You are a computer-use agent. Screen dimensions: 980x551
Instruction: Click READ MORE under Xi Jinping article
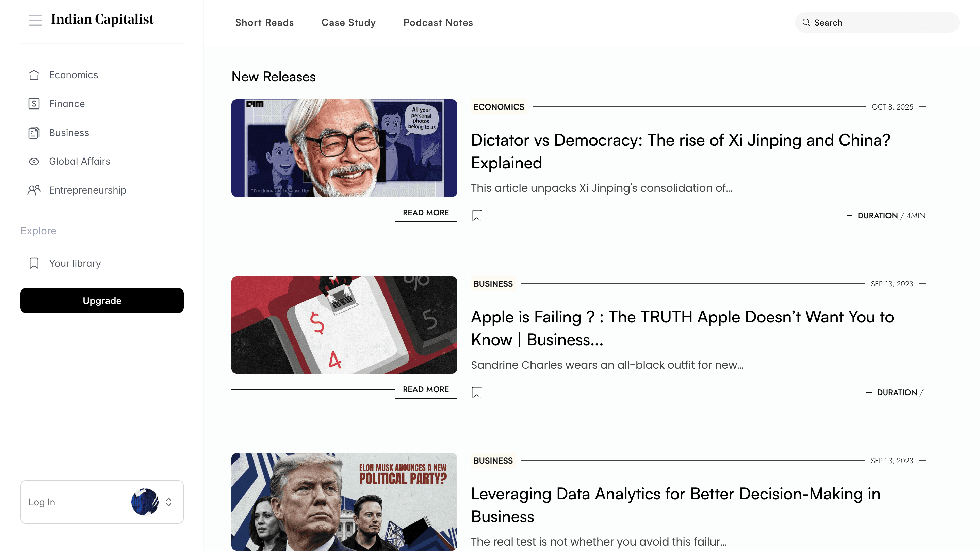click(x=426, y=213)
